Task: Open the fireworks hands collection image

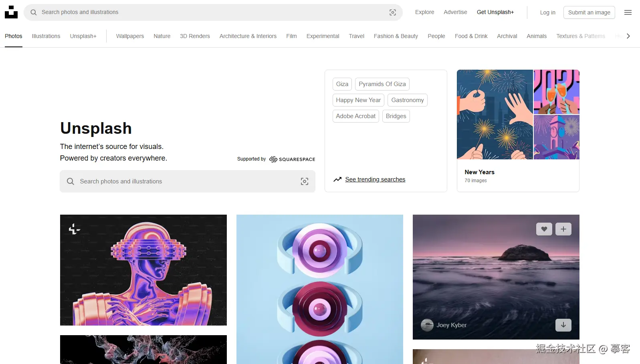Action: pos(495,115)
